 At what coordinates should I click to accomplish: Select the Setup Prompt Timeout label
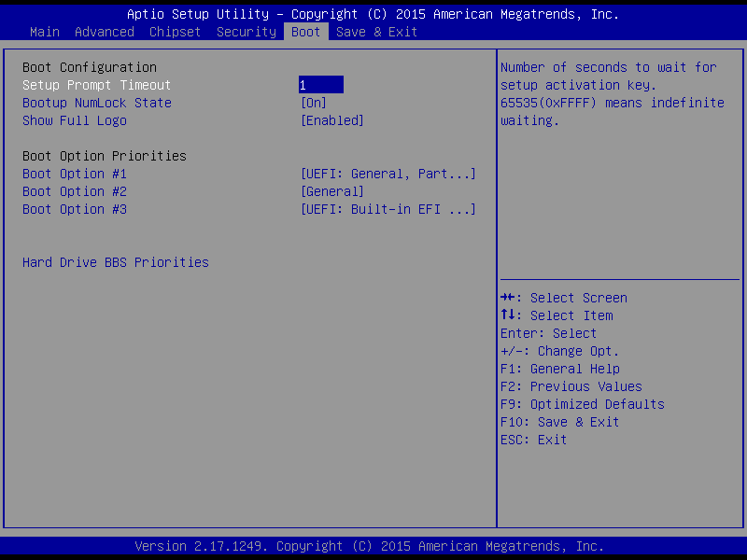(x=97, y=85)
